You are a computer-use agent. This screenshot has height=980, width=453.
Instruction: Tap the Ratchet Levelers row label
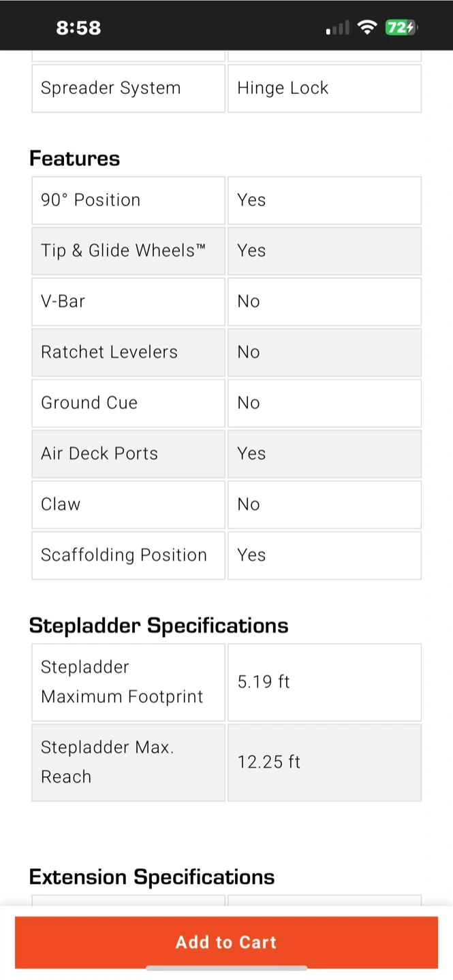(128, 352)
